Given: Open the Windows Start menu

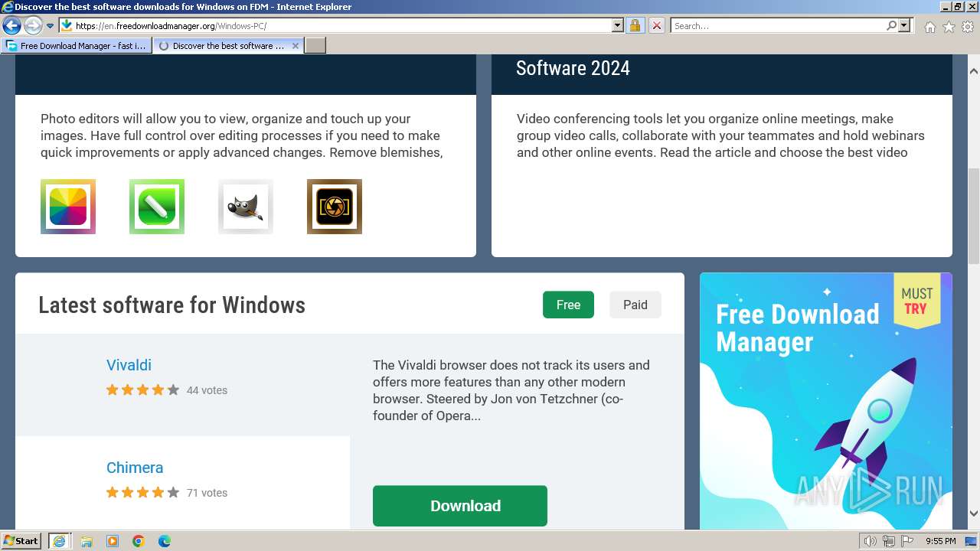Looking at the screenshot, I should tap(21, 540).
